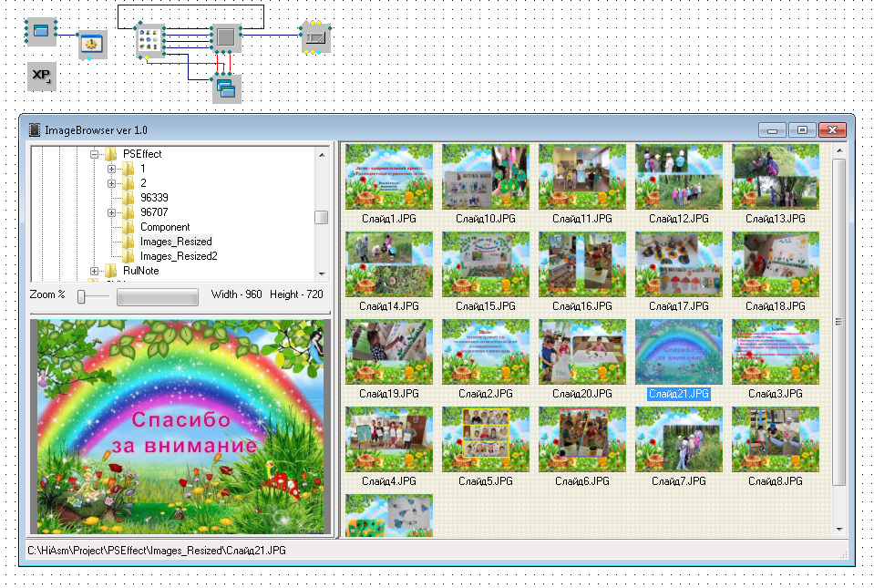The image size is (874, 588).
Task: Click the gray square component block
Action: 226,38
